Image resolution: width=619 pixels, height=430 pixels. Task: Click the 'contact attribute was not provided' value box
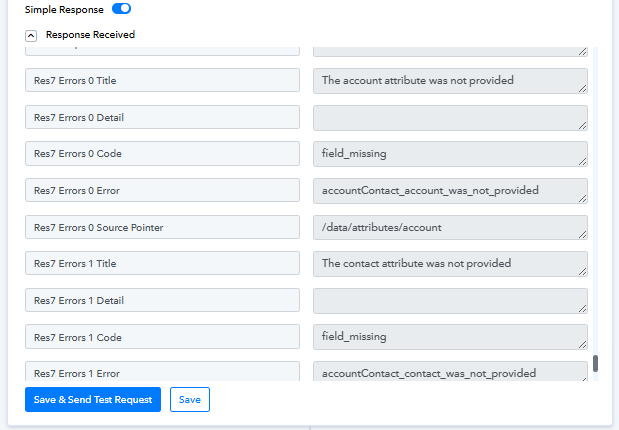[x=450, y=264]
